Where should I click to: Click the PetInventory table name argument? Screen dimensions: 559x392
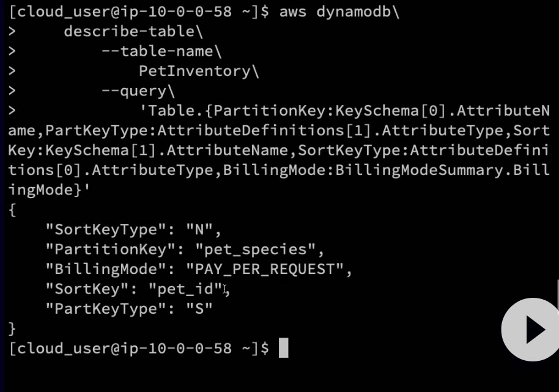[x=195, y=71]
